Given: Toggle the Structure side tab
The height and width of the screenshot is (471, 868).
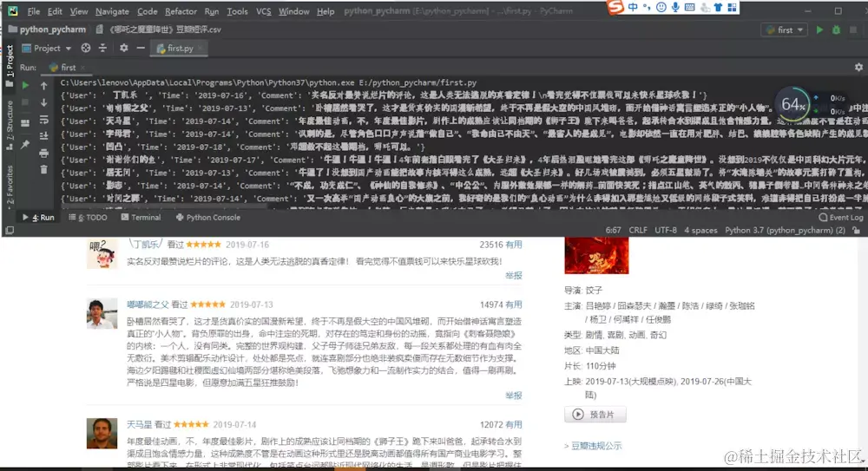Looking at the screenshot, I should [10, 126].
